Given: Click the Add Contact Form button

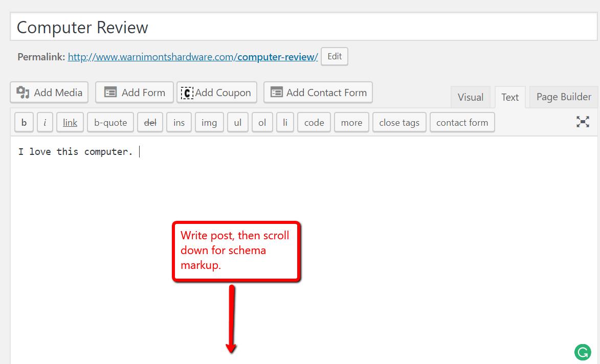Looking at the screenshot, I should [x=318, y=93].
